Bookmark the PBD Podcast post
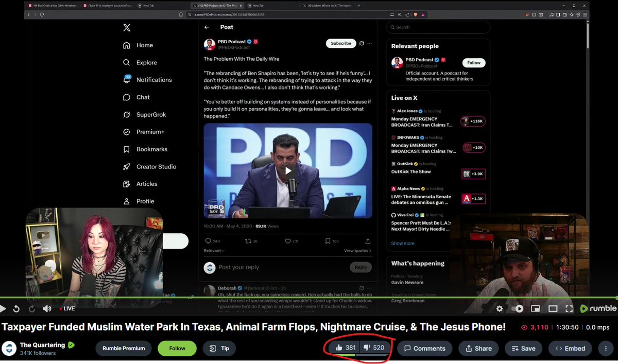This screenshot has width=618, height=364. coord(332,241)
